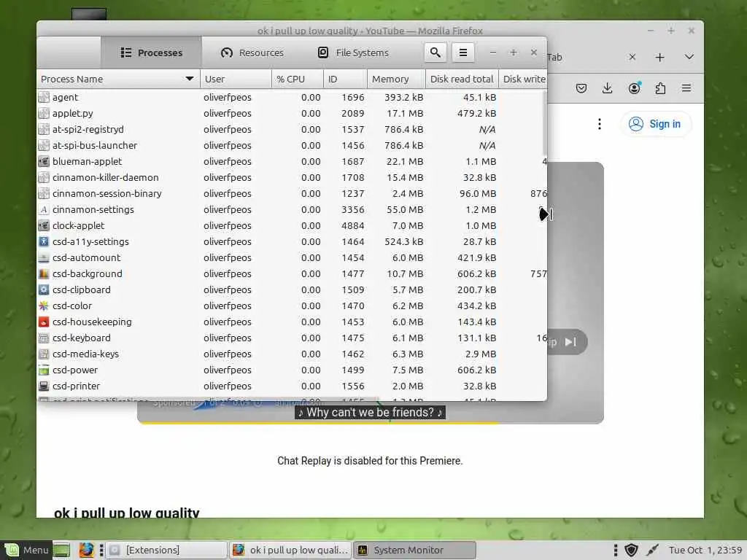Expand the Firefox list all tabs chevron
This screenshot has height=560, width=747.
click(689, 57)
